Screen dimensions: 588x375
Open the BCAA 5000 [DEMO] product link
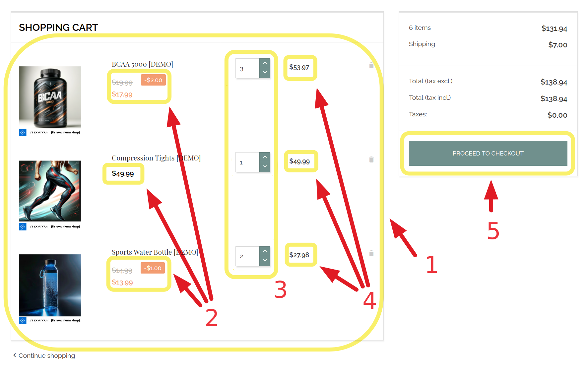point(142,64)
